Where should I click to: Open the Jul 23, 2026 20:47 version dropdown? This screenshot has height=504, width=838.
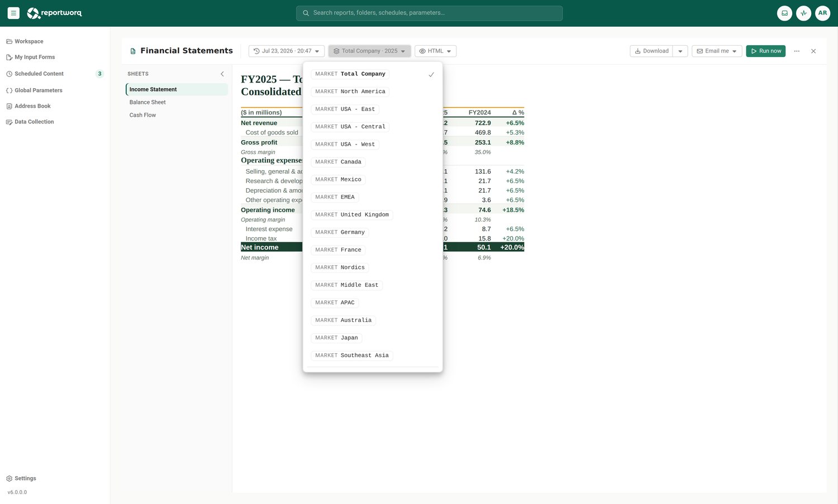point(286,51)
